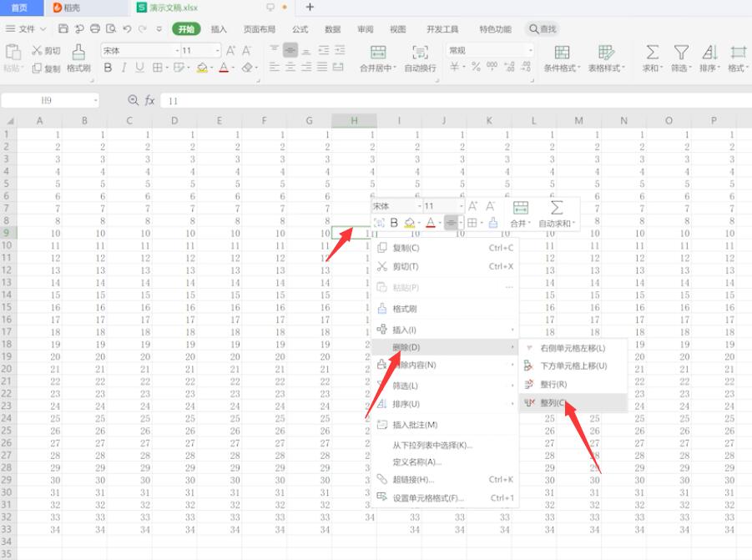Click the Copy (复制) button in ribbon
752x560 pixels.
click(46, 68)
